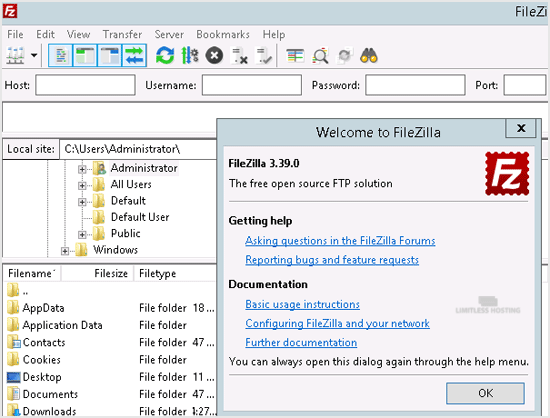Open the directory listing filters icon
Viewport: 550px width, 418px height.
click(295, 56)
